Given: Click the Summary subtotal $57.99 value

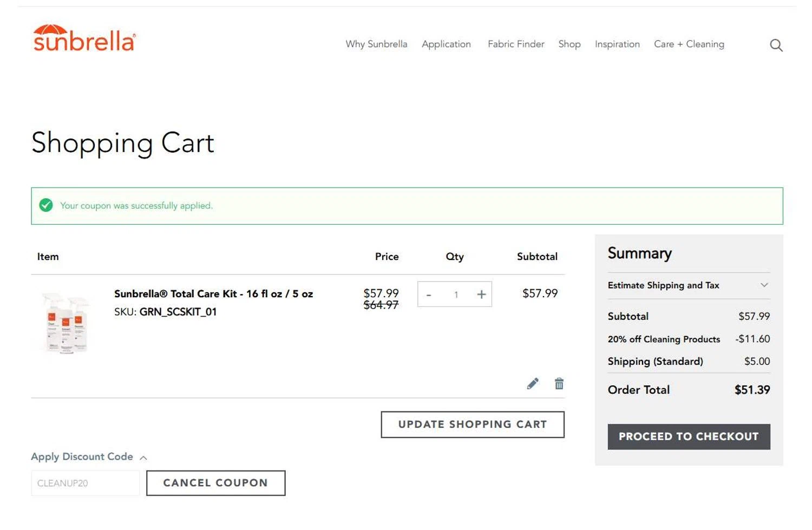Looking at the screenshot, I should click(754, 316).
